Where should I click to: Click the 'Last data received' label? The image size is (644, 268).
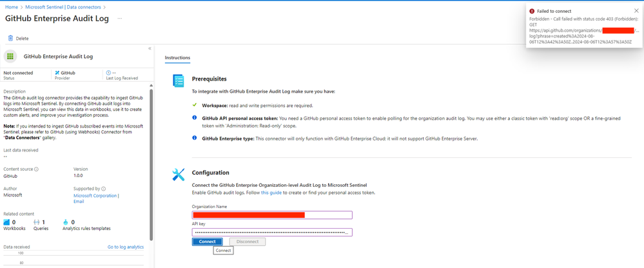click(x=21, y=150)
